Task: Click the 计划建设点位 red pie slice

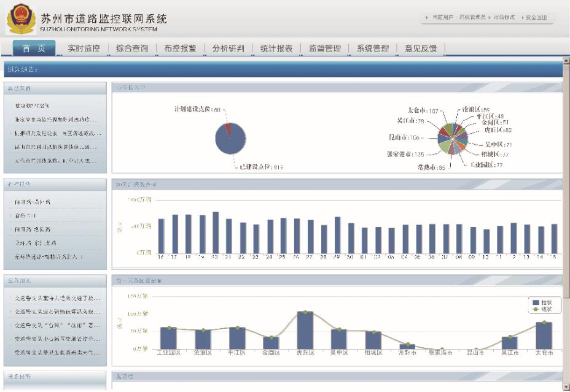Action: 227,128
